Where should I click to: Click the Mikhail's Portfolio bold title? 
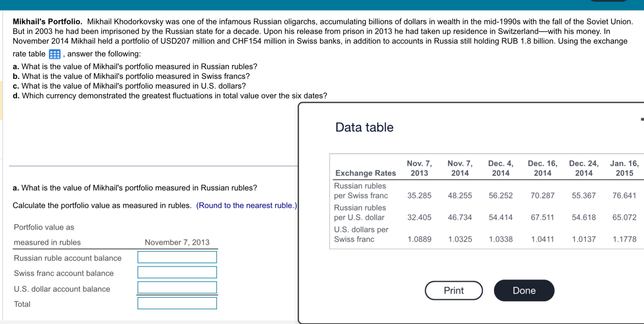47,22
